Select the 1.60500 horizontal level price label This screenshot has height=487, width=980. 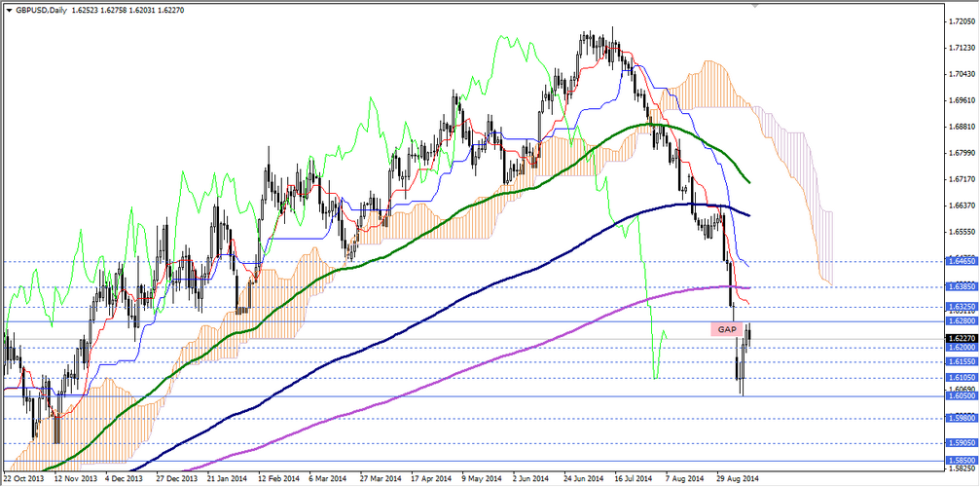962,395
